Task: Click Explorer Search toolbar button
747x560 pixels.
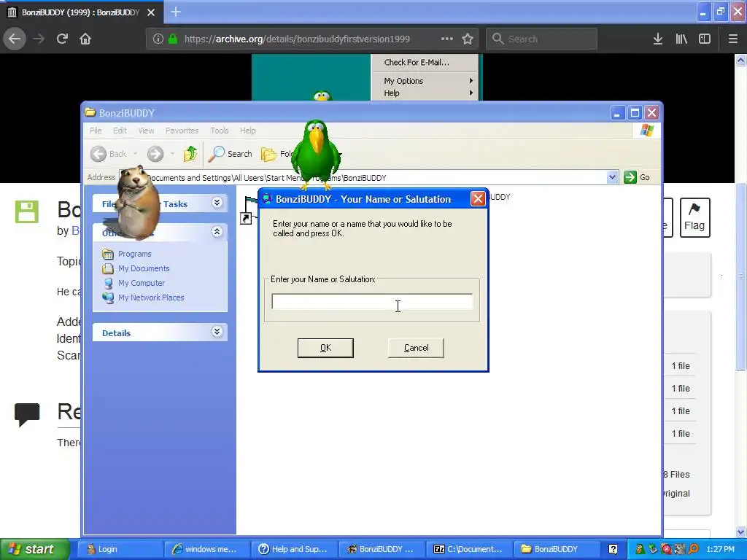Action: (x=231, y=154)
